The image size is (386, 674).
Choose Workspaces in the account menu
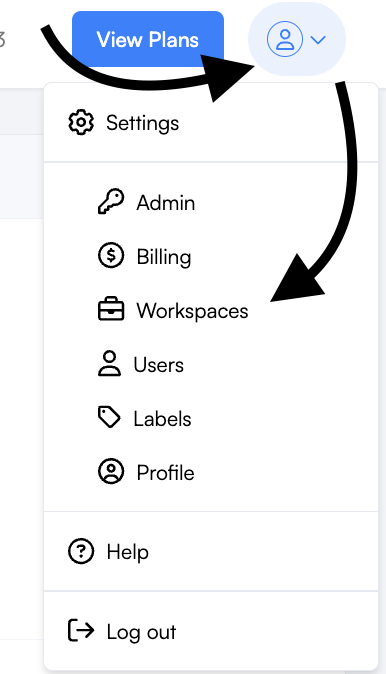pyautogui.click(x=192, y=311)
